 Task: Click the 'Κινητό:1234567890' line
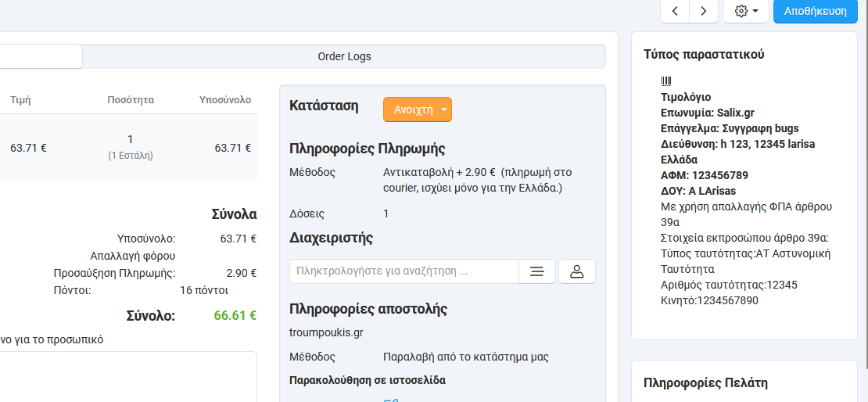pyautogui.click(x=710, y=300)
